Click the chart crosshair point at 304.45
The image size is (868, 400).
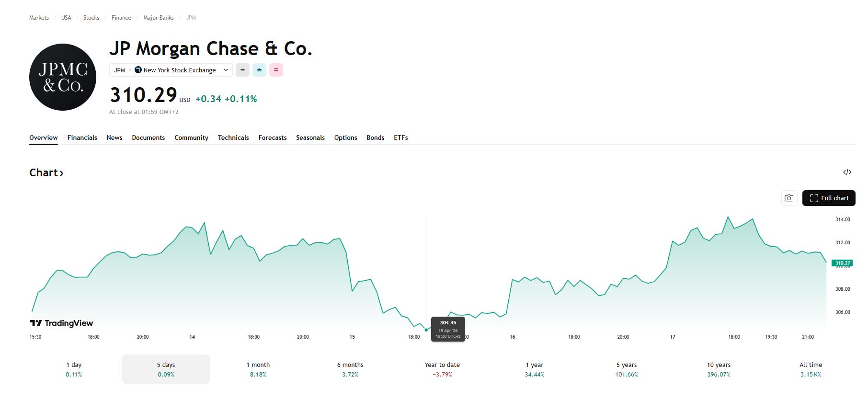pyautogui.click(x=426, y=330)
